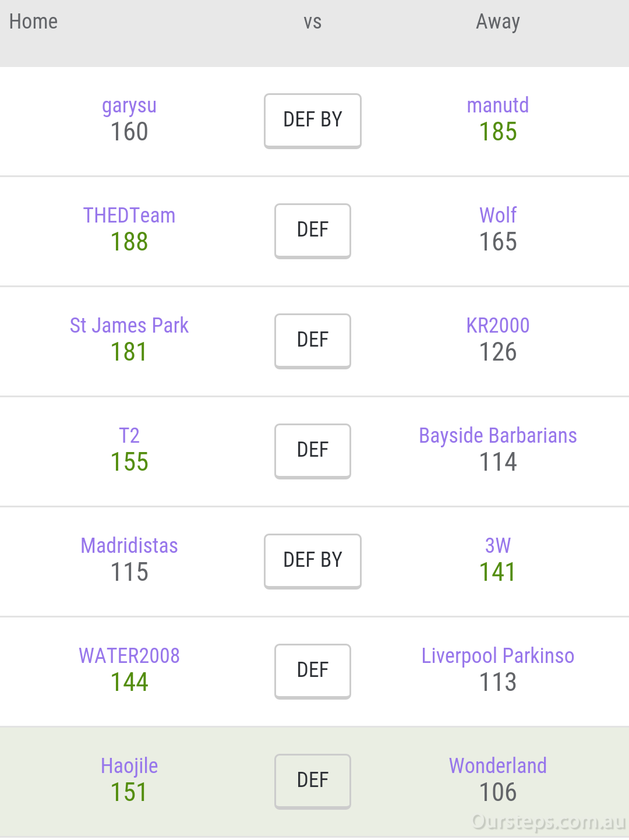The width and height of the screenshot is (629, 840).
Task: Open the 3W team link
Action: click(x=498, y=546)
